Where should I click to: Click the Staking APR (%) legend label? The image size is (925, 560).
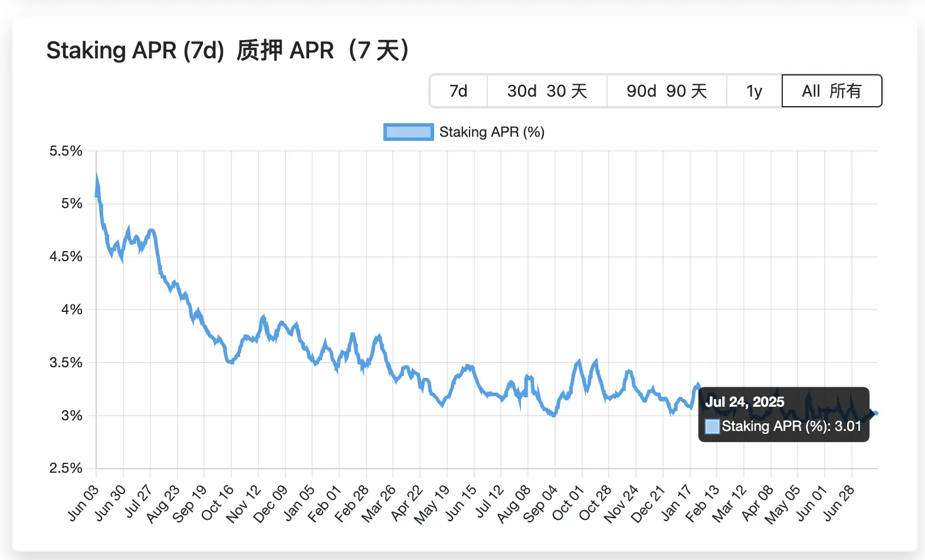pyautogui.click(x=492, y=132)
